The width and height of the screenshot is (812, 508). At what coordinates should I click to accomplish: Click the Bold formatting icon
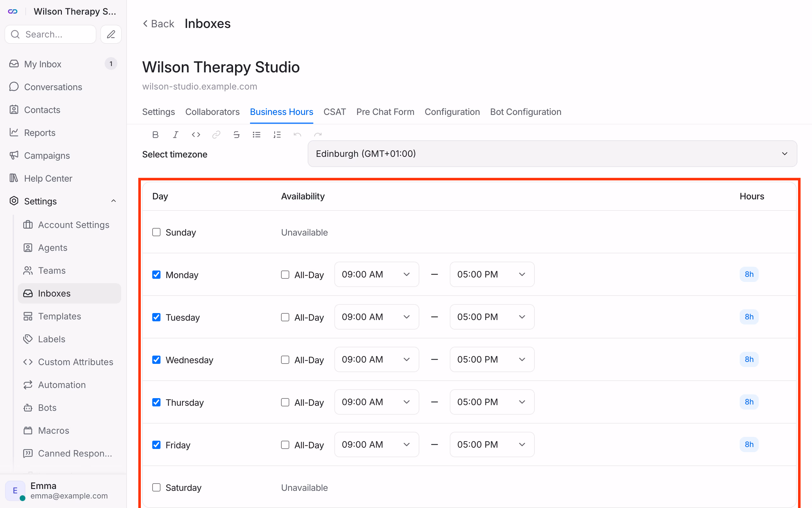pyautogui.click(x=155, y=135)
